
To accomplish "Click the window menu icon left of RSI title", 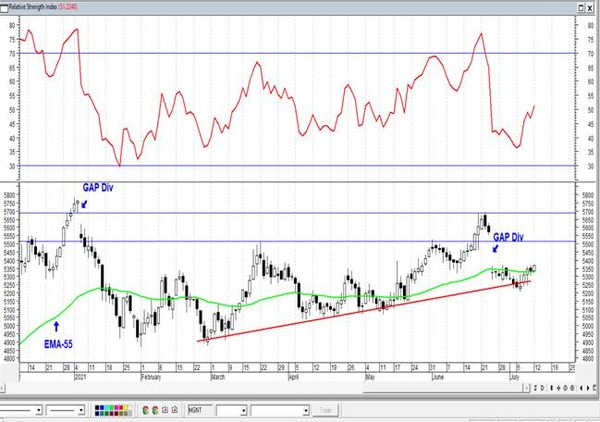I will (4, 7).
